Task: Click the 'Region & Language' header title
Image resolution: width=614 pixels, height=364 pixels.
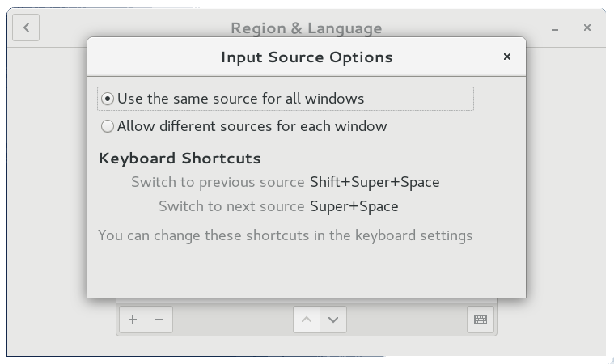Action: pyautogui.click(x=307, y=28)
